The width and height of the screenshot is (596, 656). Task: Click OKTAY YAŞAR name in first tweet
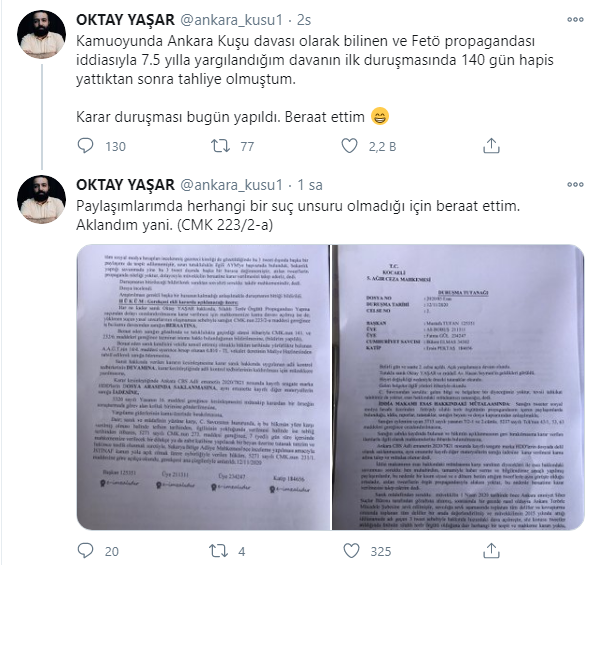(x=125, y=20)
